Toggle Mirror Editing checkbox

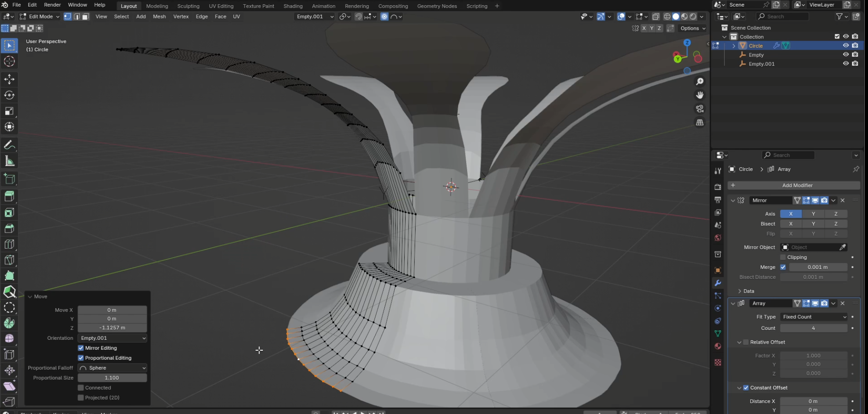81,348
